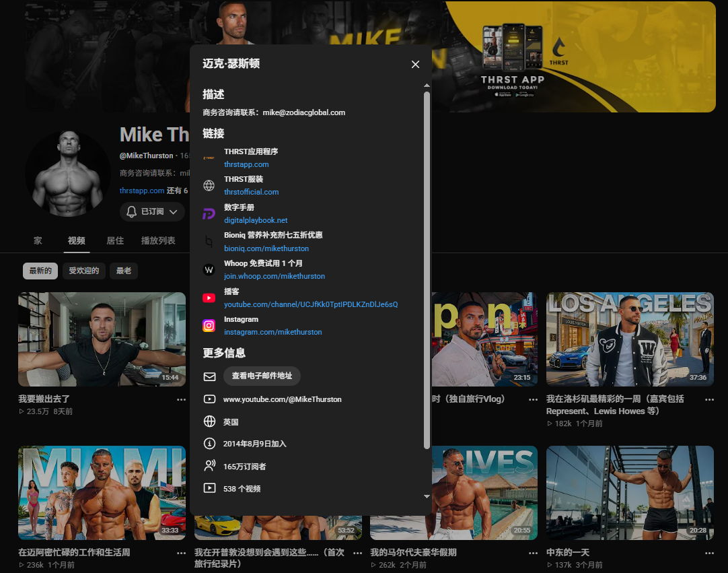Click the scroll down arrow in dialog

click(x=427, y=497)
